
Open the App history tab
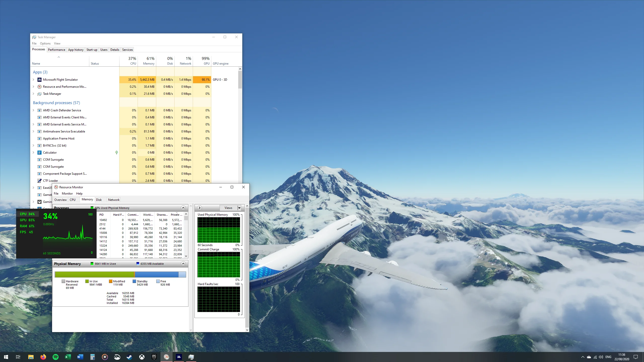76,50
